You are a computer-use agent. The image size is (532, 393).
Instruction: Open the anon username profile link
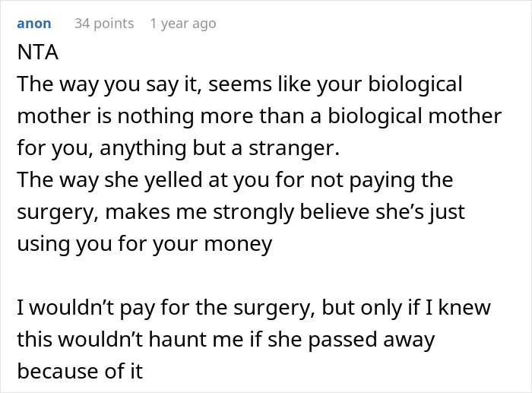pyautogui.click(x=34, y=24)
